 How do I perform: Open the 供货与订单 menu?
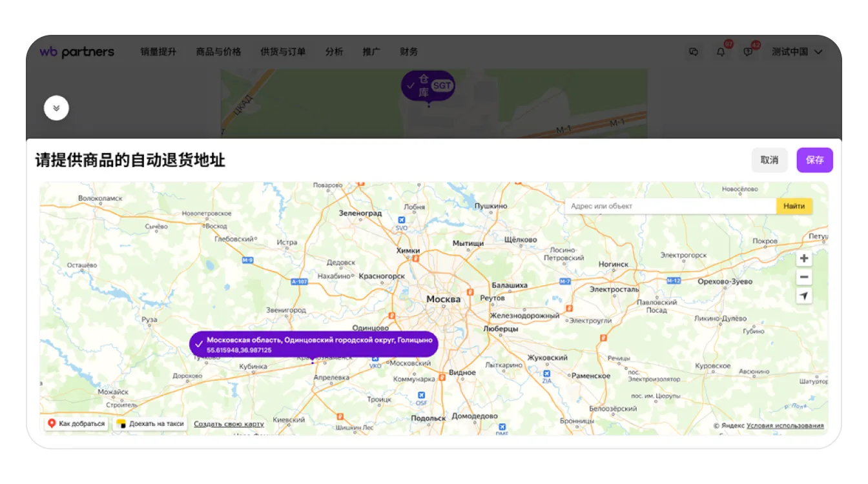click(x=283, y=52)
